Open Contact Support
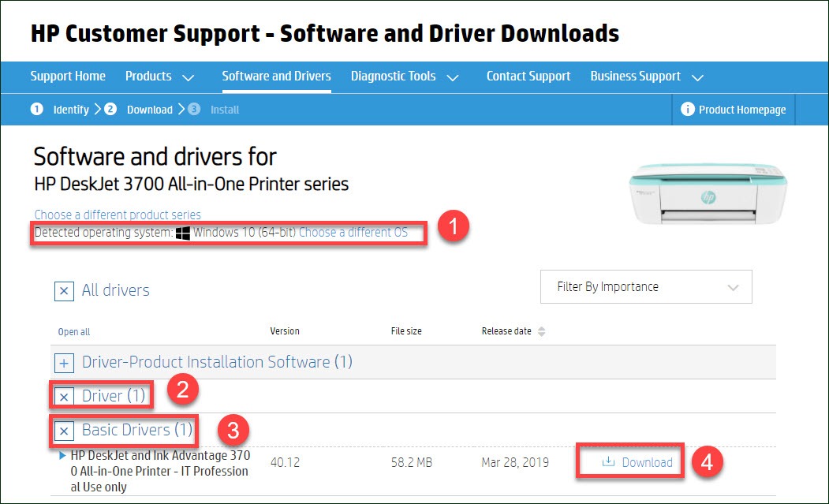This screenshot has width=829, height=504. (528, 77)
